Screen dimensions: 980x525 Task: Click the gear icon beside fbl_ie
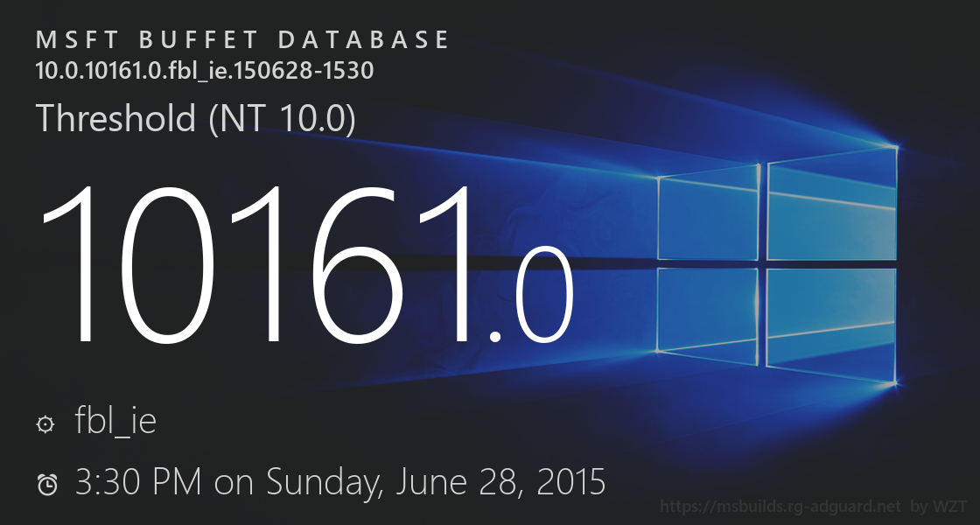coord(45,425)
